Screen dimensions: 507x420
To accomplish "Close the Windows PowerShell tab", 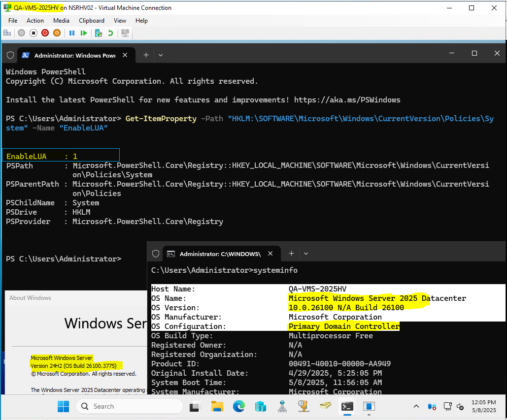I will pyautogui.click(x=125, y=55).
